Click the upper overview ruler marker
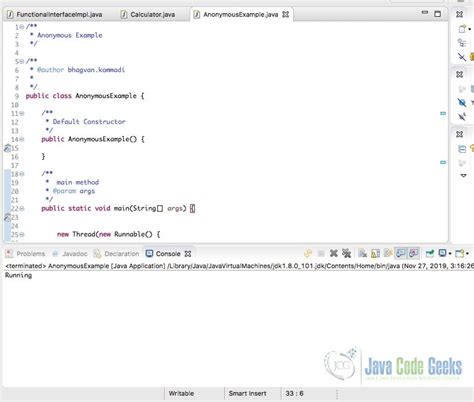The width and height of the screenshot is (474, 402). point(443,113)
